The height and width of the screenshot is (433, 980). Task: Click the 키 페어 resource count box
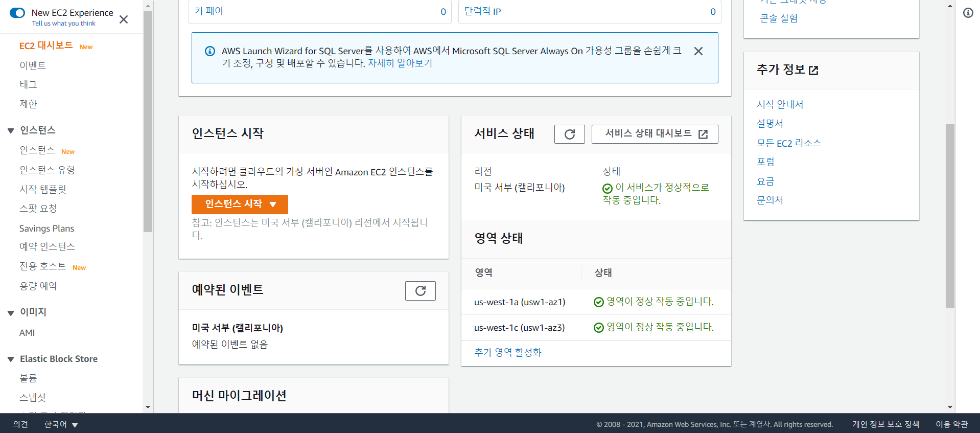pyautogui.click(x=320, y=11)
